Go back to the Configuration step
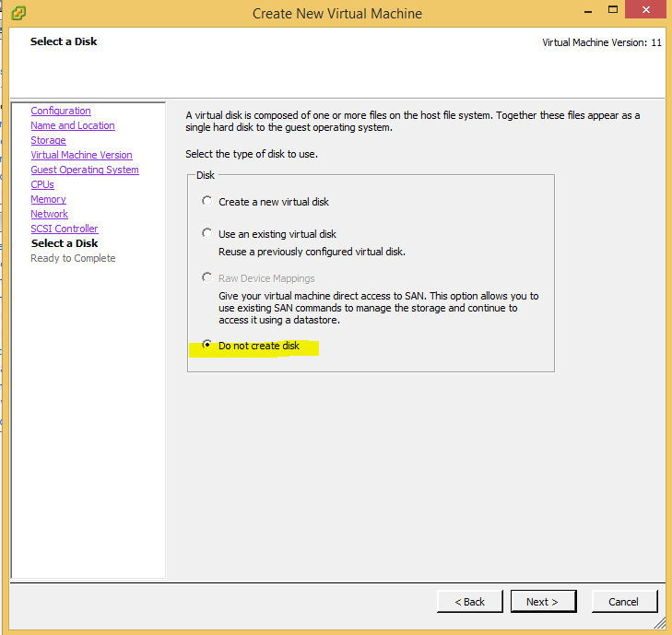Viewport: 672px width, 635px height. 61,111
